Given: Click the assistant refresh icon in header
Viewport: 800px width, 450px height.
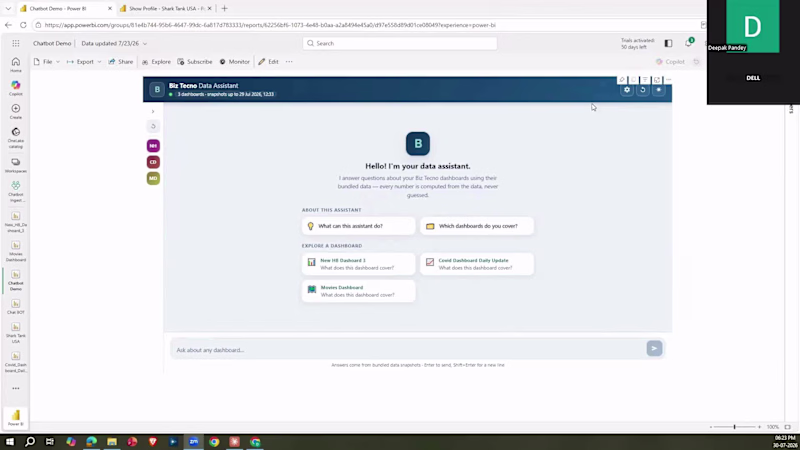Looking at the screenshot, I should 643,90.
